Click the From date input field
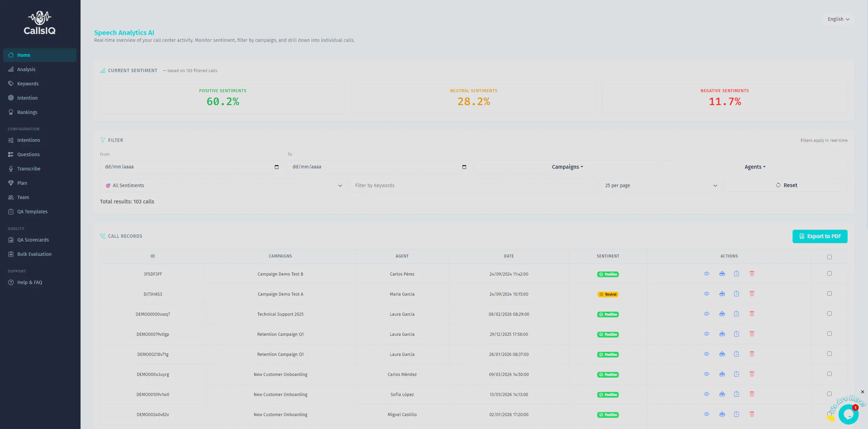 coord(192,167)
